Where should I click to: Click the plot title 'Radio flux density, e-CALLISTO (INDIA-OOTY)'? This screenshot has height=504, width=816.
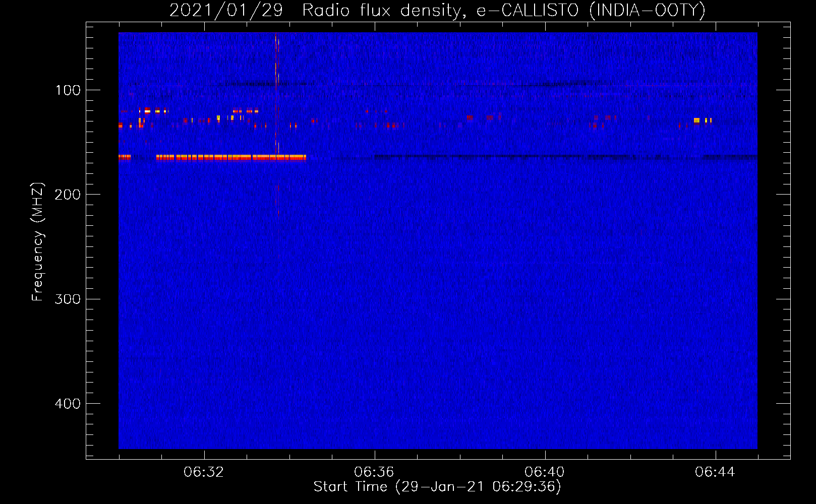[504, 11]
